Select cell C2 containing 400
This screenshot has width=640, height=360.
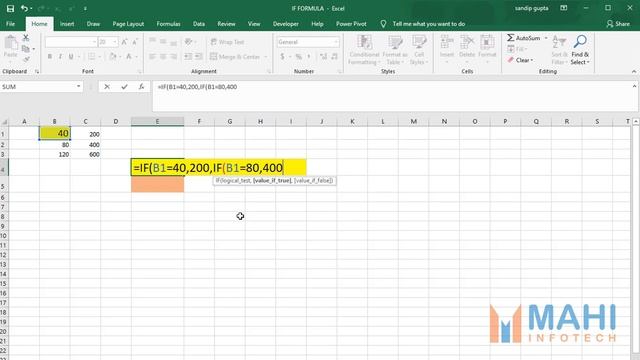tap(85, 145)
